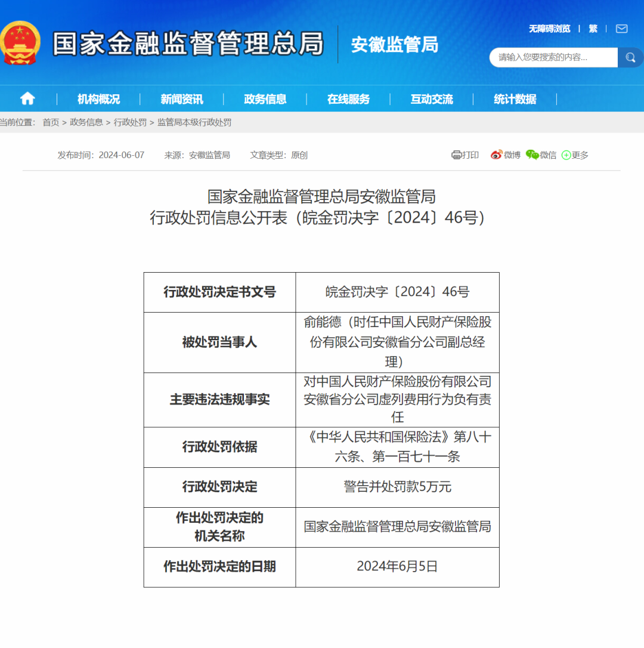644x648 pixels.
Task: Open the mail envelope icon
Action: [621, 29]
